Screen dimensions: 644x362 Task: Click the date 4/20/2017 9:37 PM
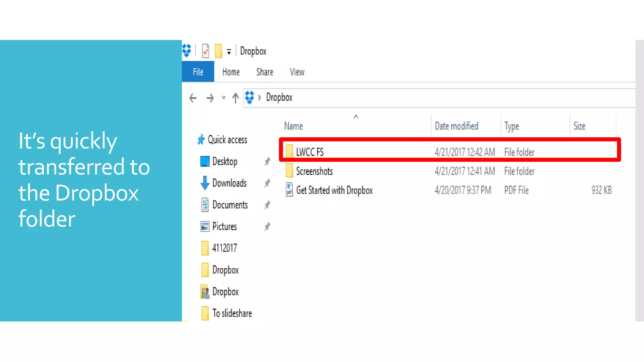pos(463,190)
